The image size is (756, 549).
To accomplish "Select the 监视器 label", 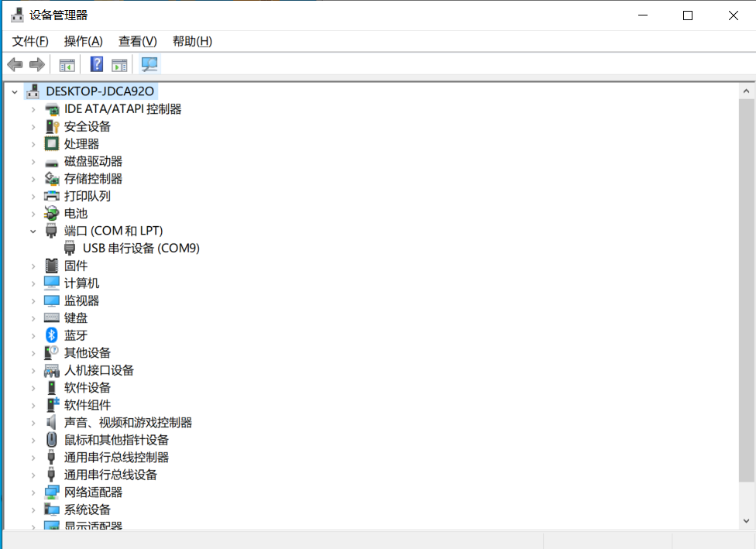I will point(81,300).
